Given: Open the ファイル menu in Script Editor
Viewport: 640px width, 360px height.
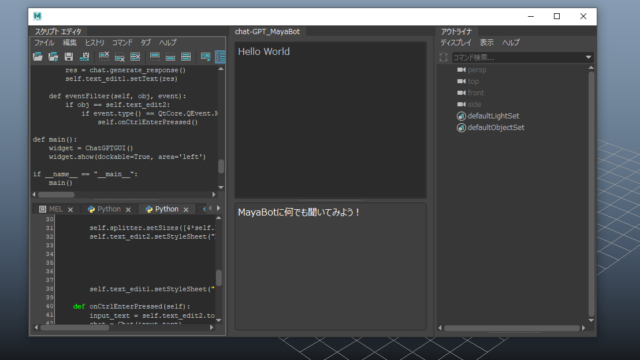Looking at the screenshot, I should [44, 42].
